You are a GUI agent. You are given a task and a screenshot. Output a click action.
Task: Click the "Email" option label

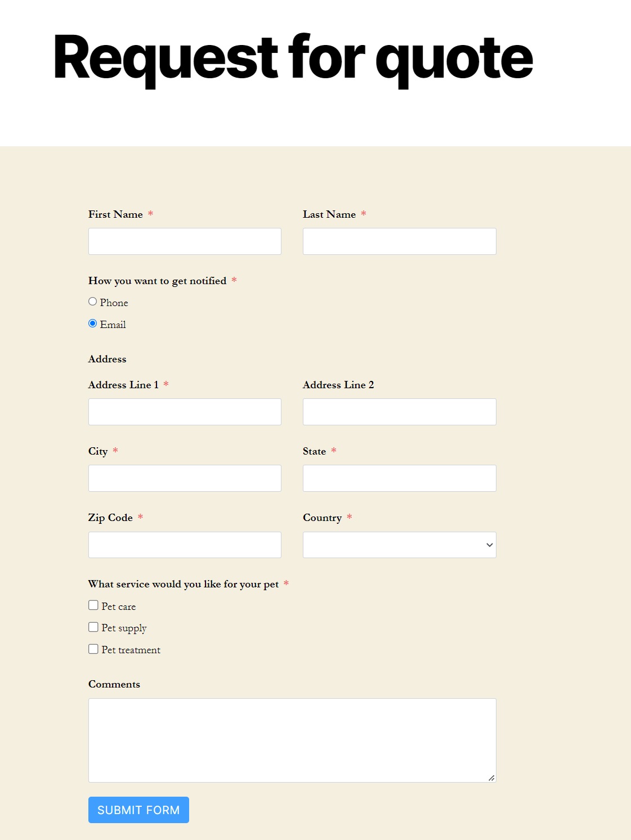[113, 325]
